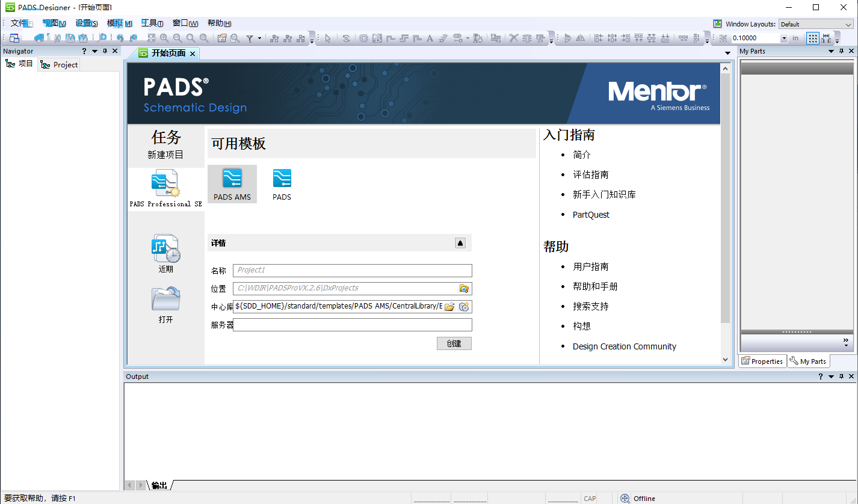Switch to the Project tab in Navigator

point(59,64)
